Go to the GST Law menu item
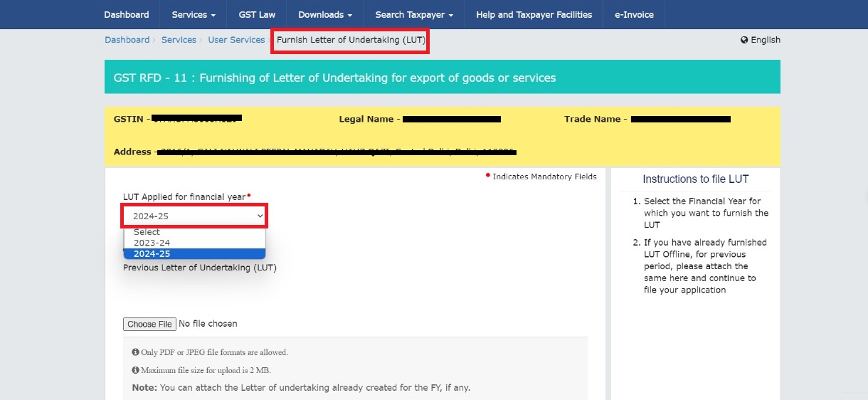This screenshot has height=400, width=868. (258, 14)
